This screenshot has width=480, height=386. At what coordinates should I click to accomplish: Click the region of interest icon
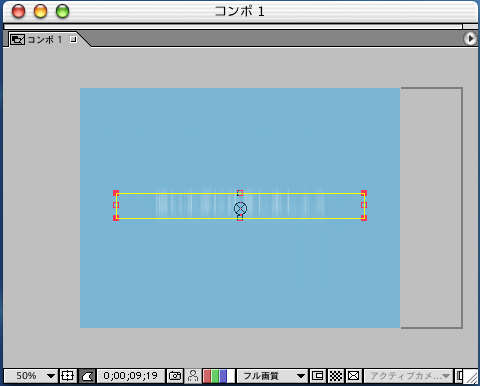[317, 376]
